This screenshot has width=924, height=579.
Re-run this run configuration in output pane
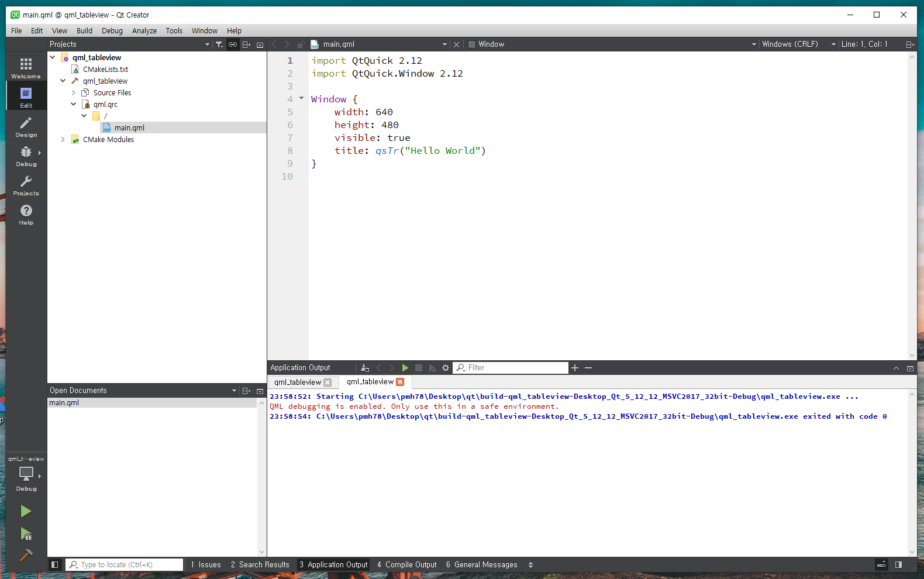point(405,368)
